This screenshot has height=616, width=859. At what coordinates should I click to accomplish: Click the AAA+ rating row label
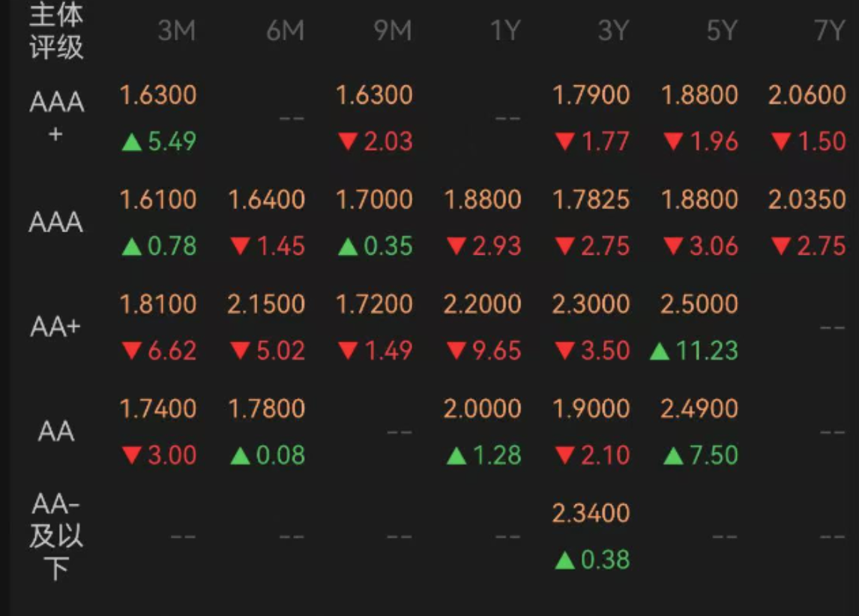tap(56, 118)
